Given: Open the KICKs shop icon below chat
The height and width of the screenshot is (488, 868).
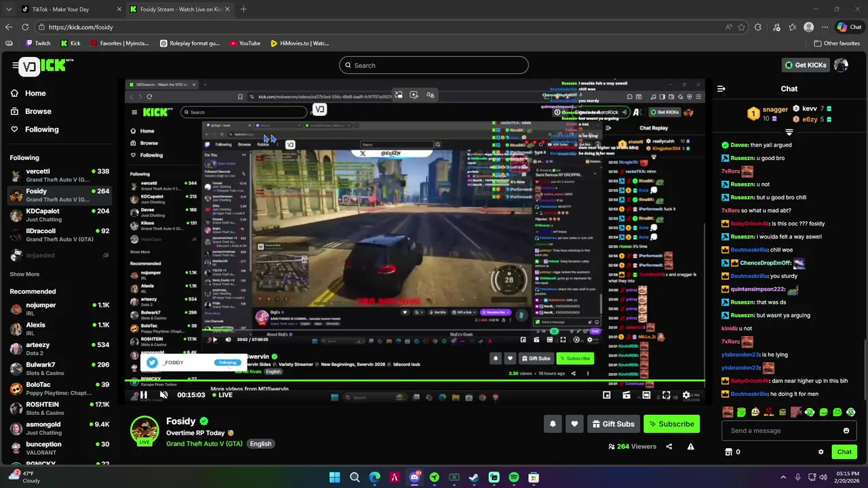Looking at the screenshot, I should (x=729, y=452).
